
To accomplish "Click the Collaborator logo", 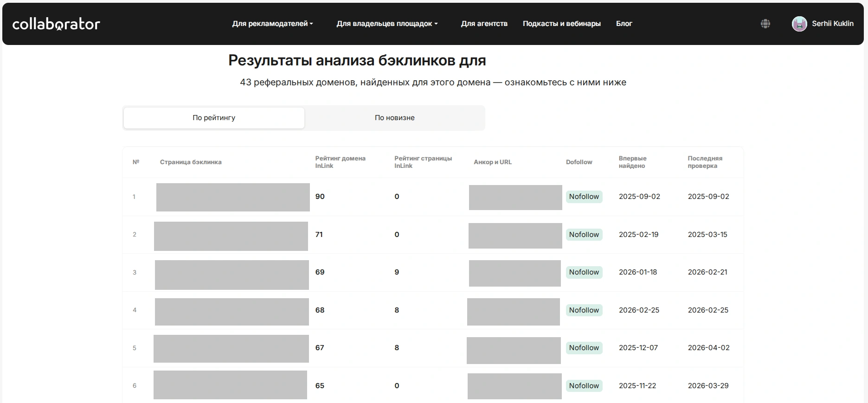I will [x=56, y=24].
